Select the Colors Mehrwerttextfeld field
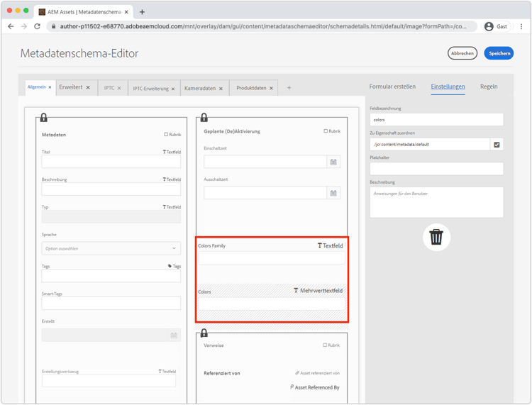Viewport: 532px width, 405px height. [x=272, y=303]
